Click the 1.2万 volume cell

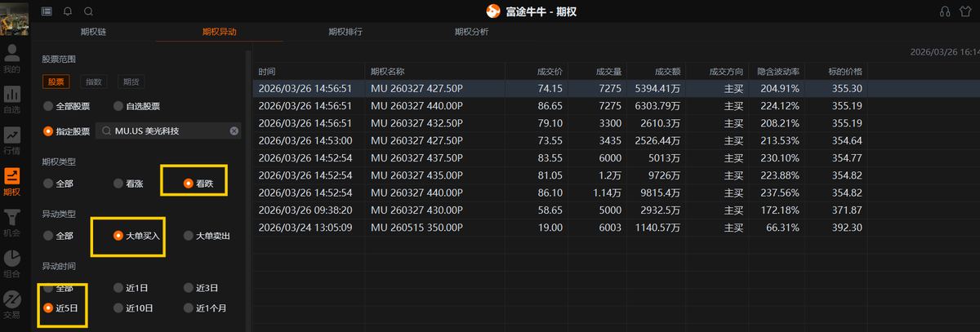(610, 175)
